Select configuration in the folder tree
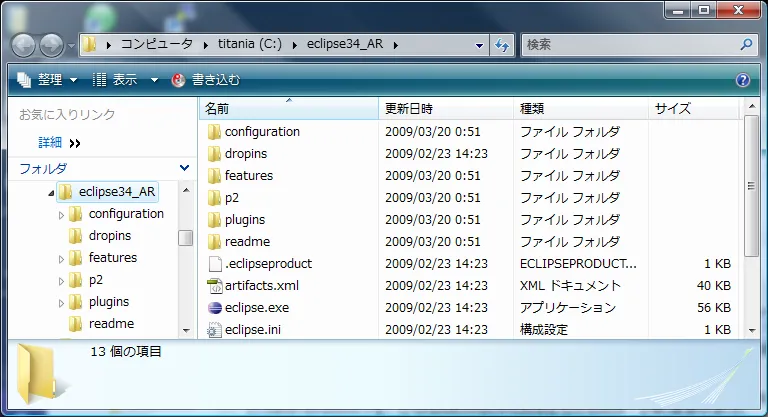The height and width of the screenshot is (417, 768). tap(126, 214)
